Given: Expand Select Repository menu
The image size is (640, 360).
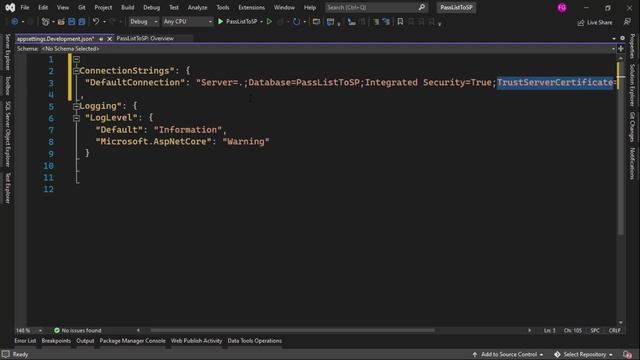Looking at the screenshot, I should (x=584, y=354).
